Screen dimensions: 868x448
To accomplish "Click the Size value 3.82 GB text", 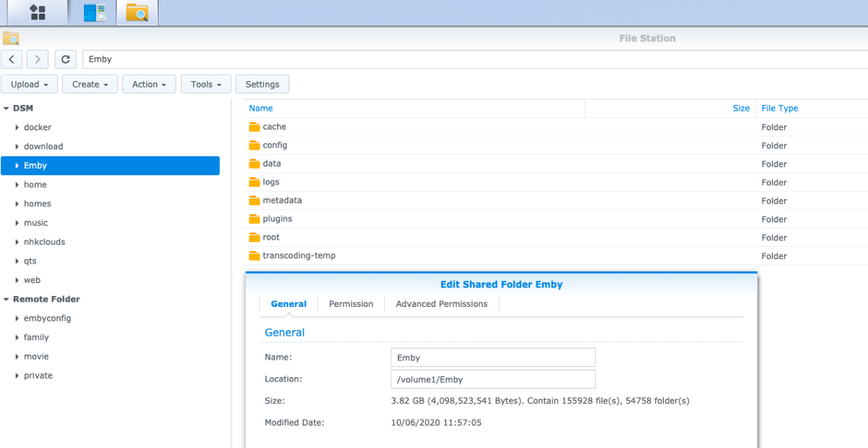I will pyautogui.click(x=540, y=401).
